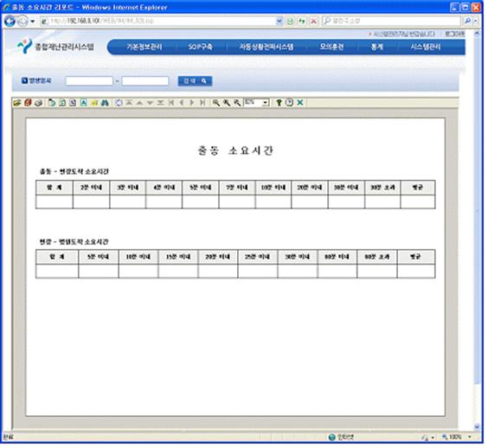Screen dimensions: 488x448
Task: Click browser back button
Action: pyautogui.click(x=10, y=21)
